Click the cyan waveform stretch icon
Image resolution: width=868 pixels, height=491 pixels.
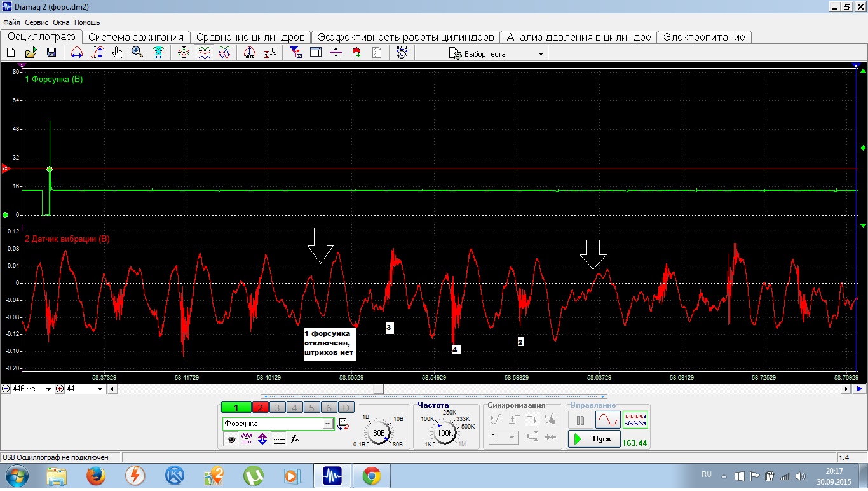[x=159, y=52]
